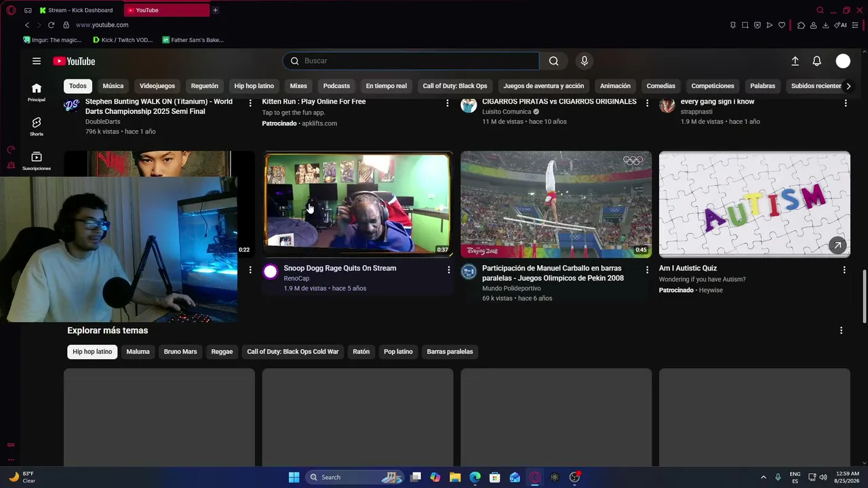Open the Opera GX menu logo
Viewport: 868px width, 488px height.
click(x=11, y=10)
